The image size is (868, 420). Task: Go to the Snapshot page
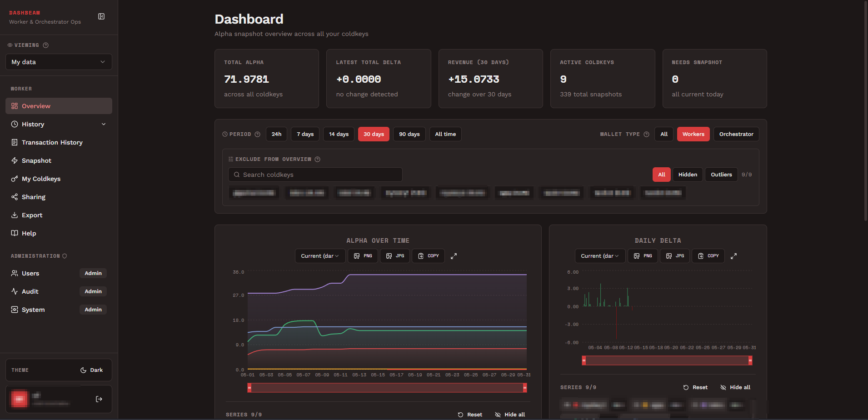click(59, 160)
